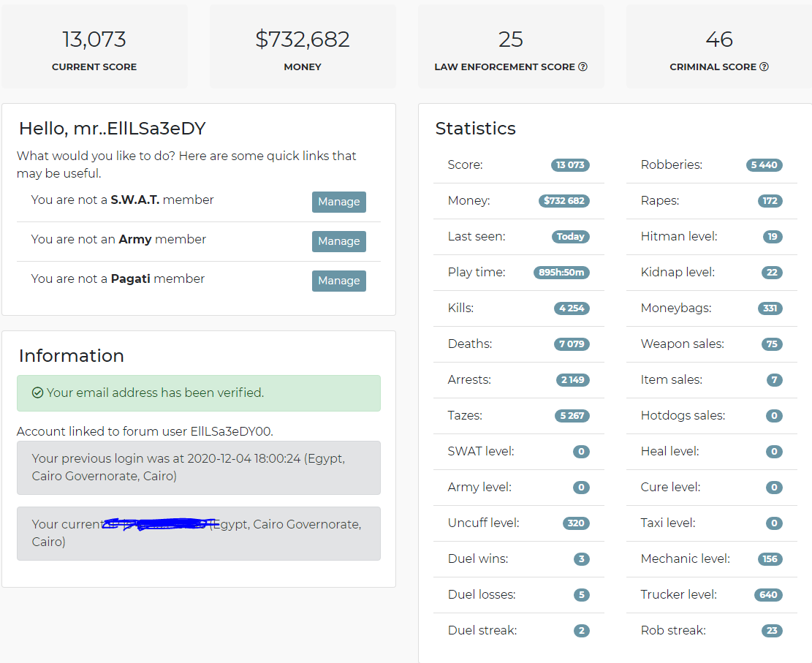812x663 pixels.
Task: Click the Moneybags badge 331
Action: click(x=770, y=308)
